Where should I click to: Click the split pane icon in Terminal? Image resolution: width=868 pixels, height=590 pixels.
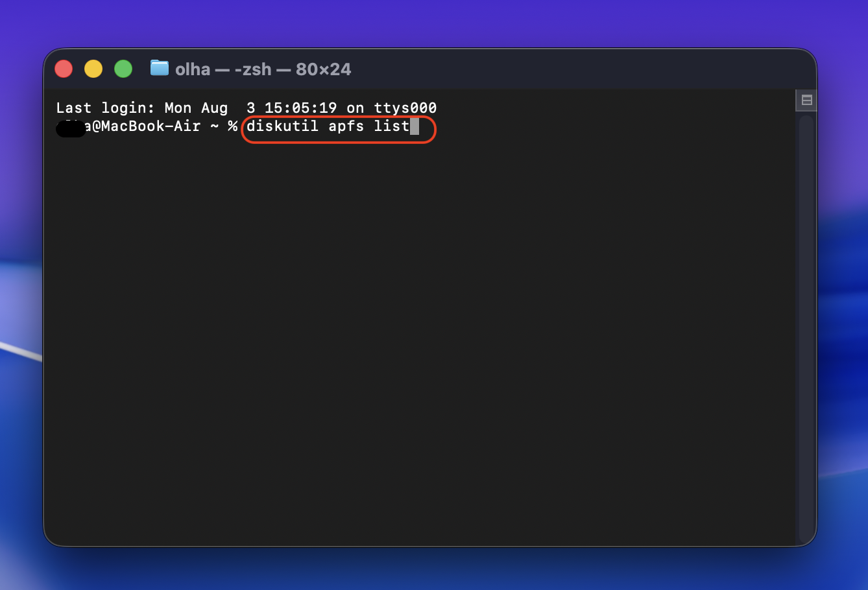click(x=806, y=100)
